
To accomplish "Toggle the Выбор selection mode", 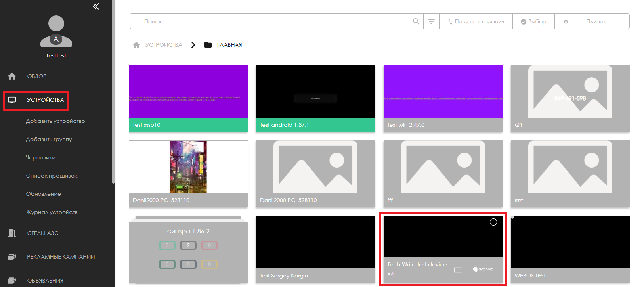I will pyautogui.click(x=533, y=21).
